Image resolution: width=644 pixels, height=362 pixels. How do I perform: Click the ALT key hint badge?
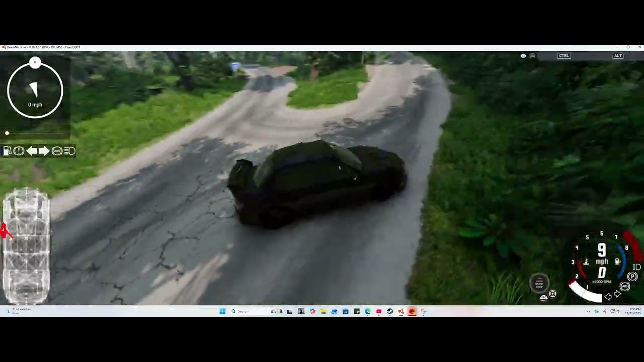point(618,56)
